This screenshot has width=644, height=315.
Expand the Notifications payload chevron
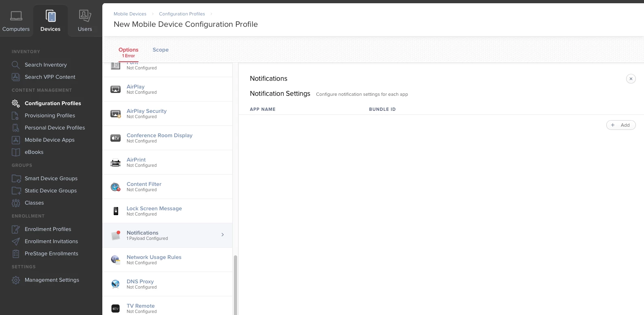point(223,235)
